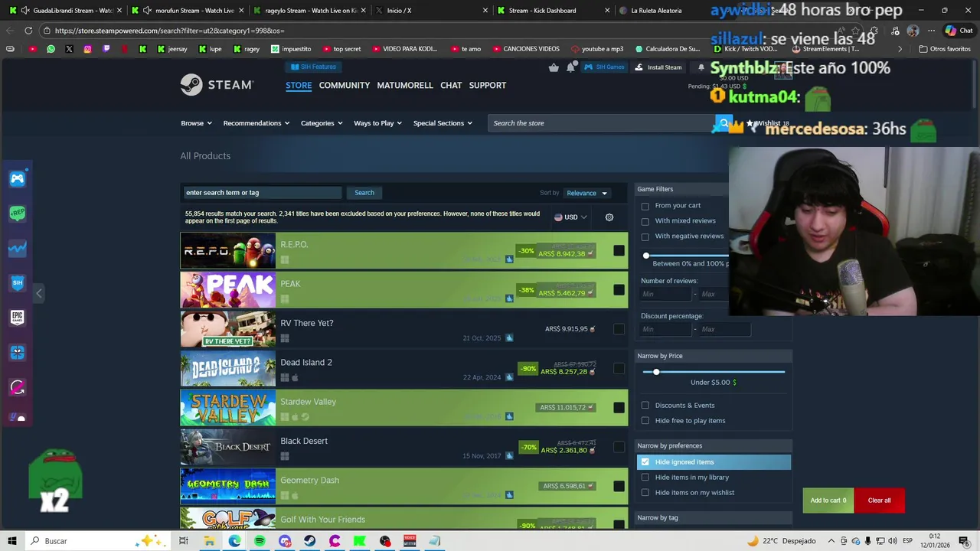The height and width of the screenshot is (551, 980).
Task: Click the Install Steam button
Action: 658,67
